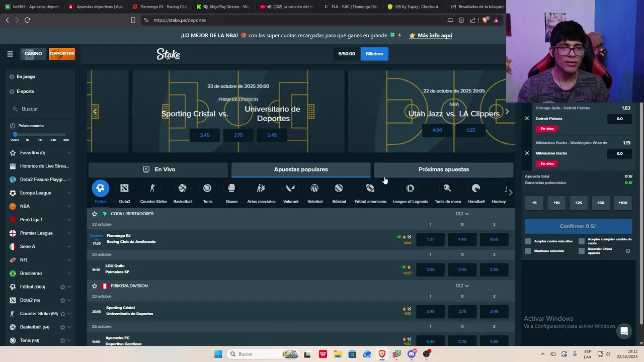This screenshot has width=644, height=362.
Task: Edit Detroit Pistons stake amount field
Action: click(620, 119)
